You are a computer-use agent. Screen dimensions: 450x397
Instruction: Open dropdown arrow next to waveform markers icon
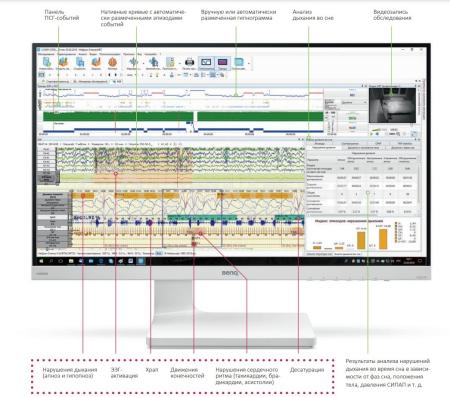point(143,63)
